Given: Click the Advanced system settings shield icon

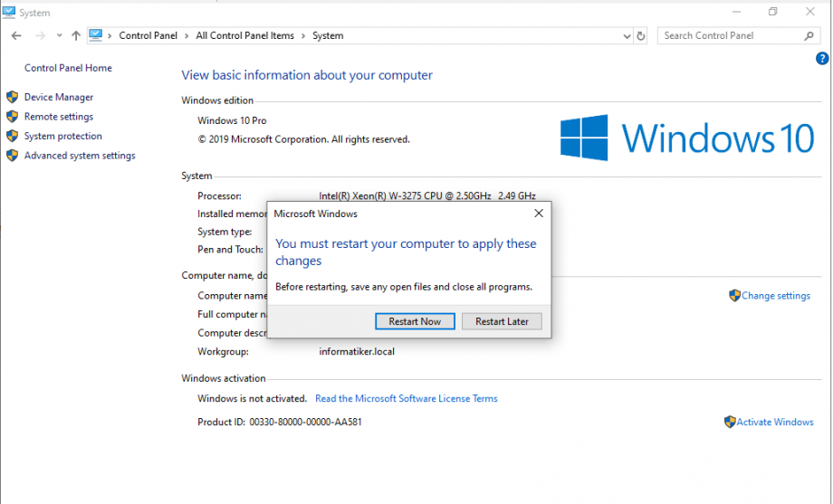Looking at the screenshot, I should 12,156.
